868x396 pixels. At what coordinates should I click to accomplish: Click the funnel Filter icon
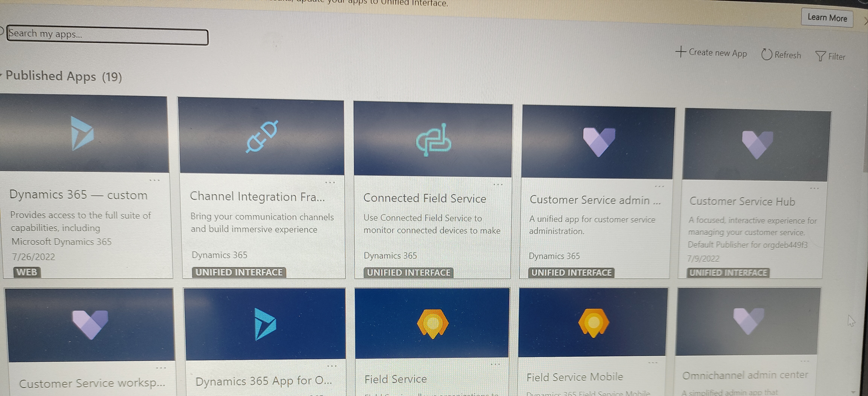pos(820,56)
